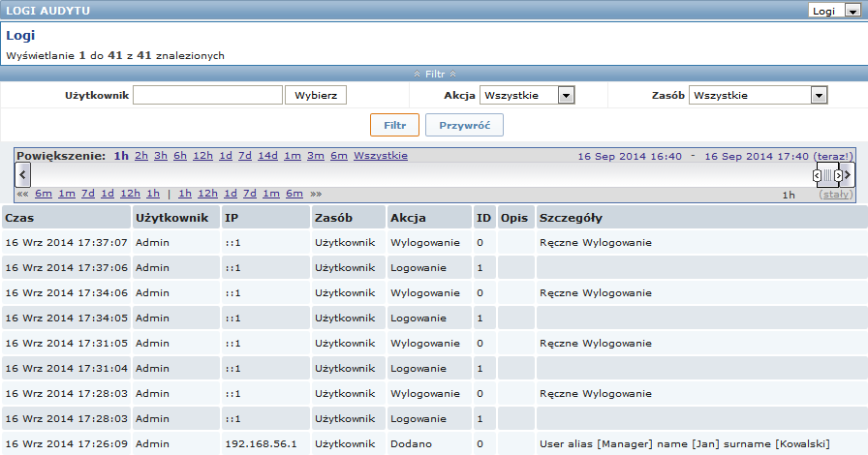Move the period forward by 1h
This screenshot has height=455, width=868.
pos(185,194)
